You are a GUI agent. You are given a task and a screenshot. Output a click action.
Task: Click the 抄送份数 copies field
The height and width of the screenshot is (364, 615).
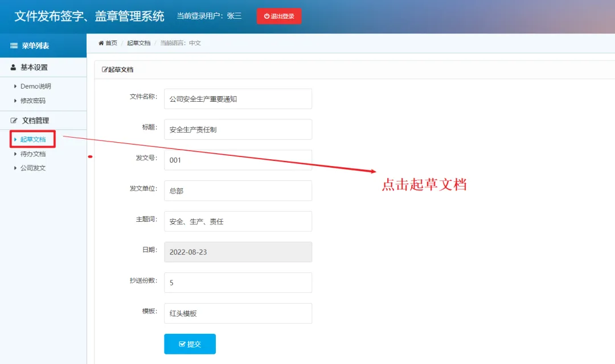coord(238,282)
